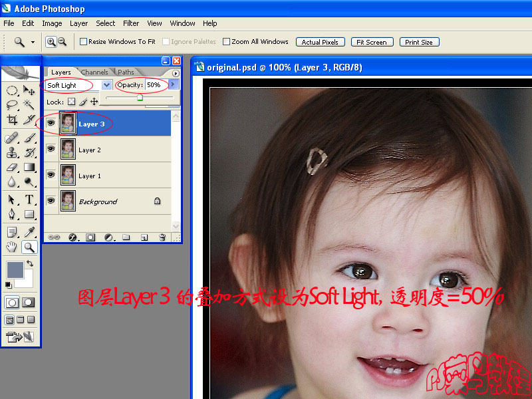This screenshot has height=399, width=532.
Task: Select the Notes tool
Action: point(12,232)
